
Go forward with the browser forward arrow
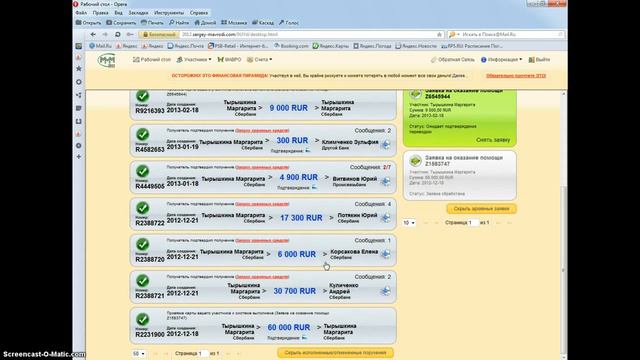pyautogui.click(x=105, y=35)
